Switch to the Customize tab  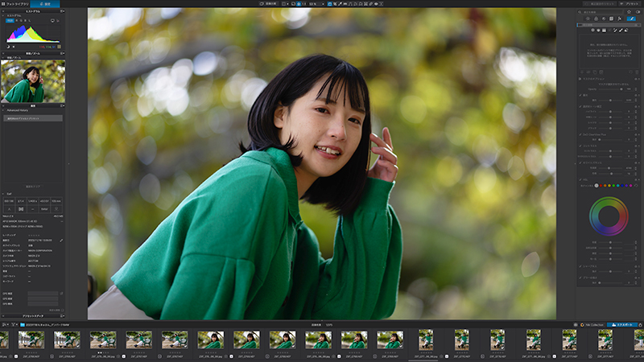tap(45, 4)
